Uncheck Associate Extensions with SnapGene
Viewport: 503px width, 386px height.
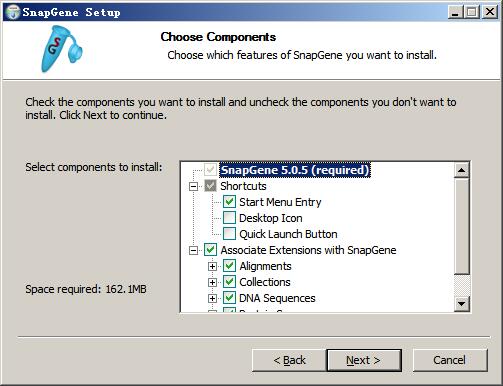click(210, 250)
